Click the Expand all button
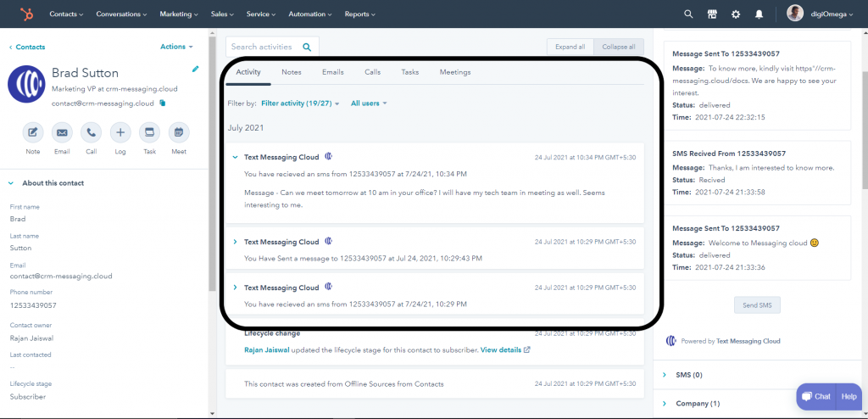 [570, 47]
